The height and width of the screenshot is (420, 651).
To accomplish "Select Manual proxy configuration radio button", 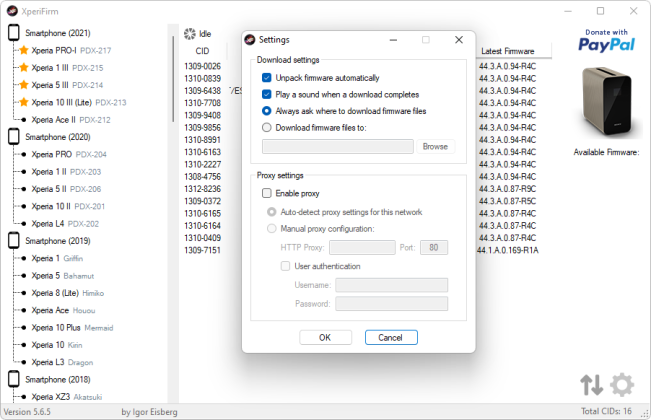I will (x=272, y=229).
